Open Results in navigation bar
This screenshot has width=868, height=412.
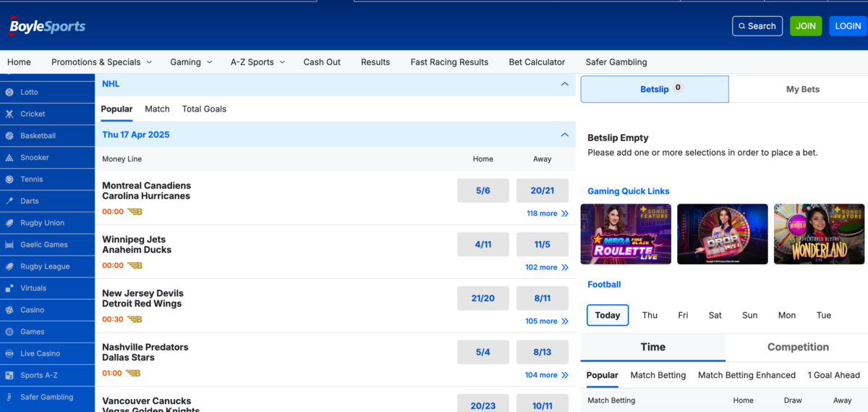[x=375, y=62]
